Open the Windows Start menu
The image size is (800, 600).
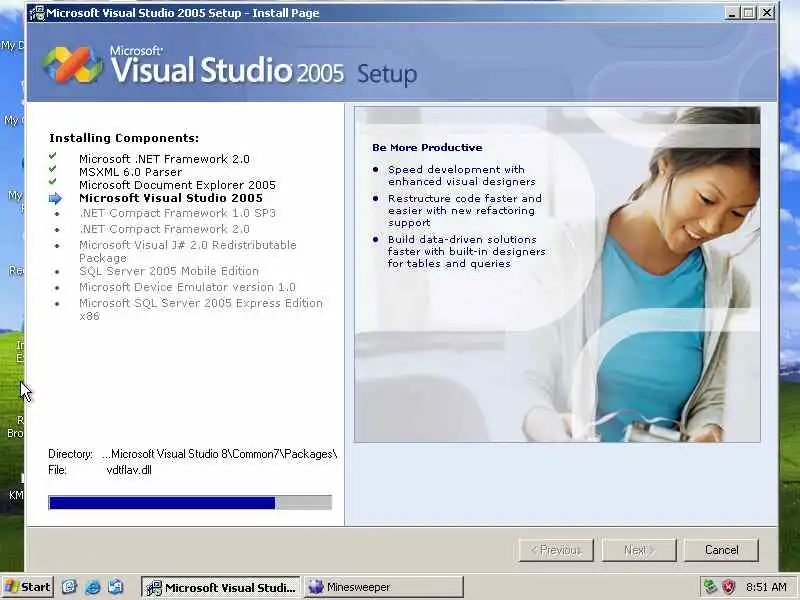[28, 587]
